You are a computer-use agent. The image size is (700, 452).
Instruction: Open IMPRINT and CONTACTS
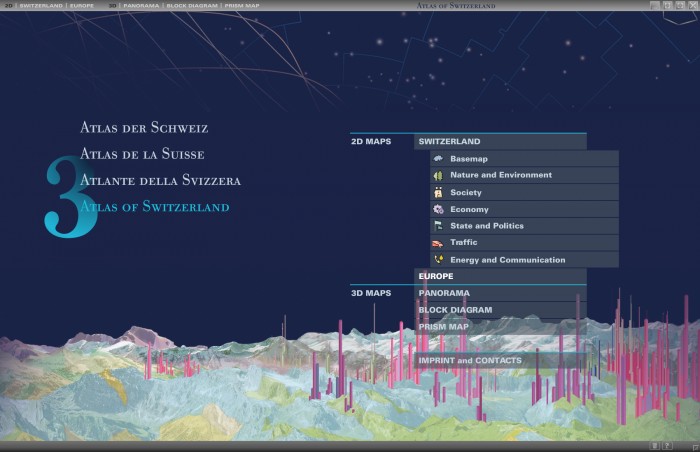click(x=500, y=360)
